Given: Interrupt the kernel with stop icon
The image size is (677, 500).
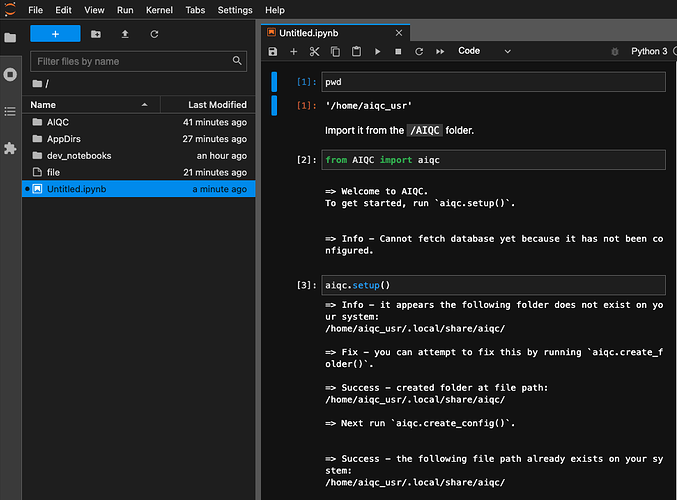Looking at the screenshot, I should pyautogui.click(x=398, y=51).
